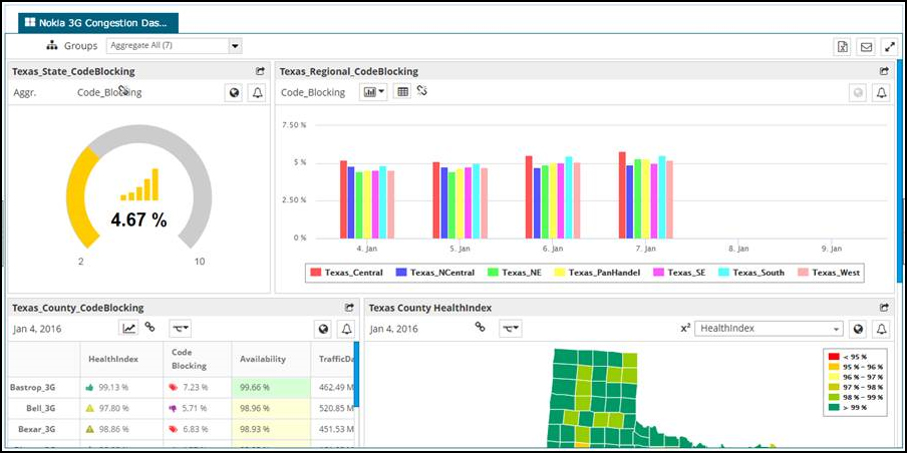Sort table by Code Blocking column
The width and height of the screenshot is (907, 453).
[197, 359]
